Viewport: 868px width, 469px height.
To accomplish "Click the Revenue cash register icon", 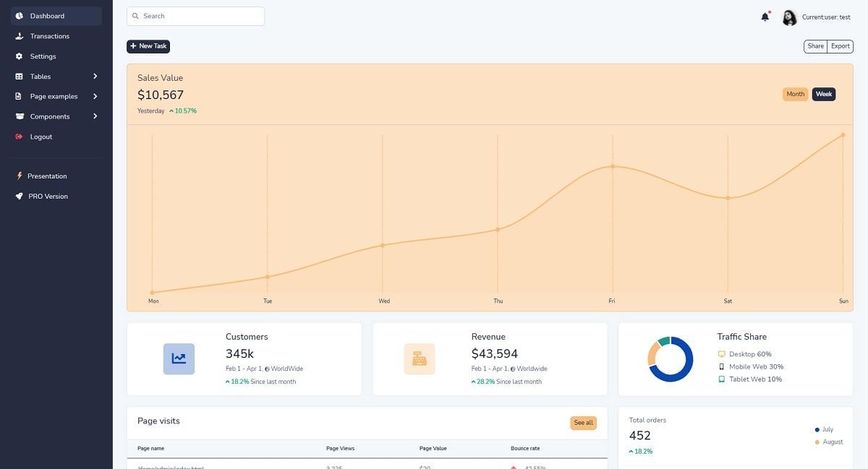I will tap(420, 357).
